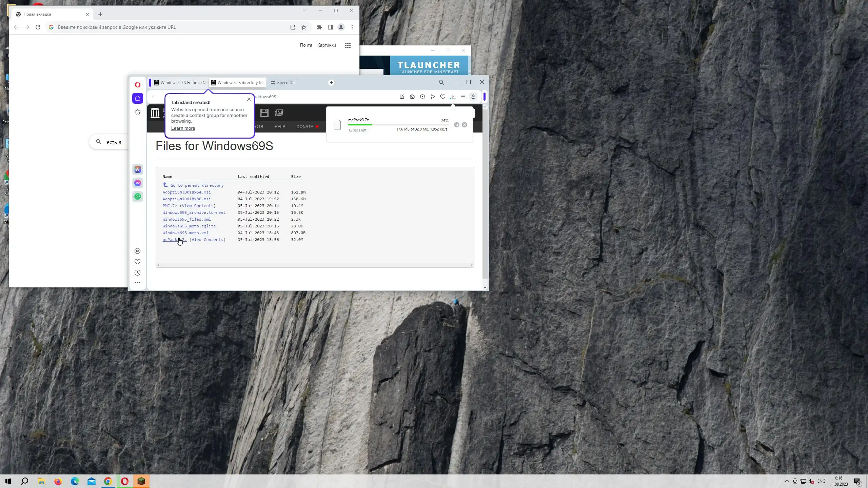Show hidden system tray icons
Viewport: 868px width, 488px height.
coord(787,481)
